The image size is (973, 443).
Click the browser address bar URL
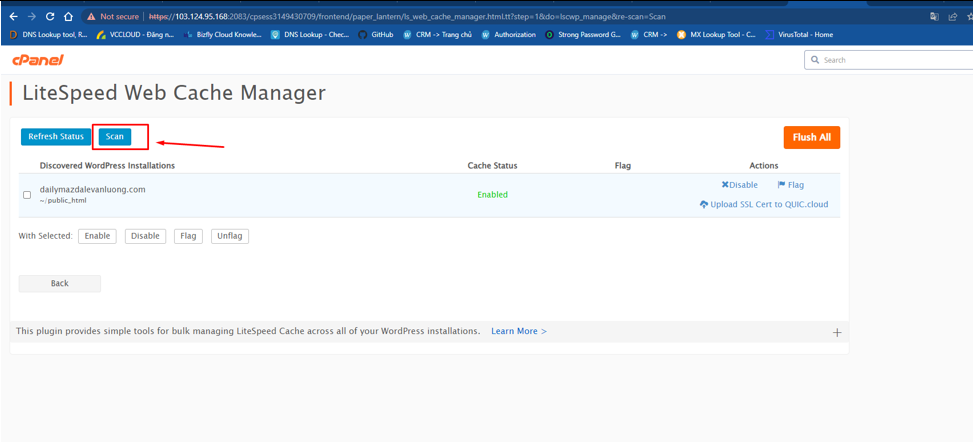click(408, 17)
